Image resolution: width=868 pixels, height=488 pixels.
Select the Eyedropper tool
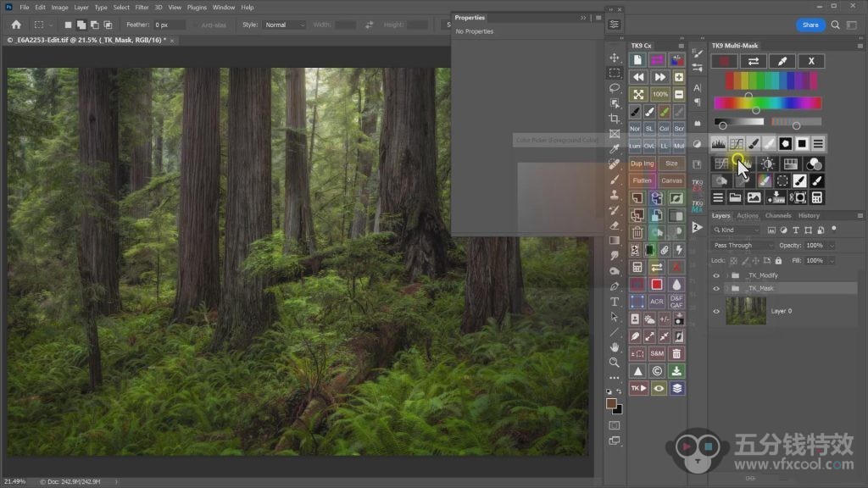615,149
